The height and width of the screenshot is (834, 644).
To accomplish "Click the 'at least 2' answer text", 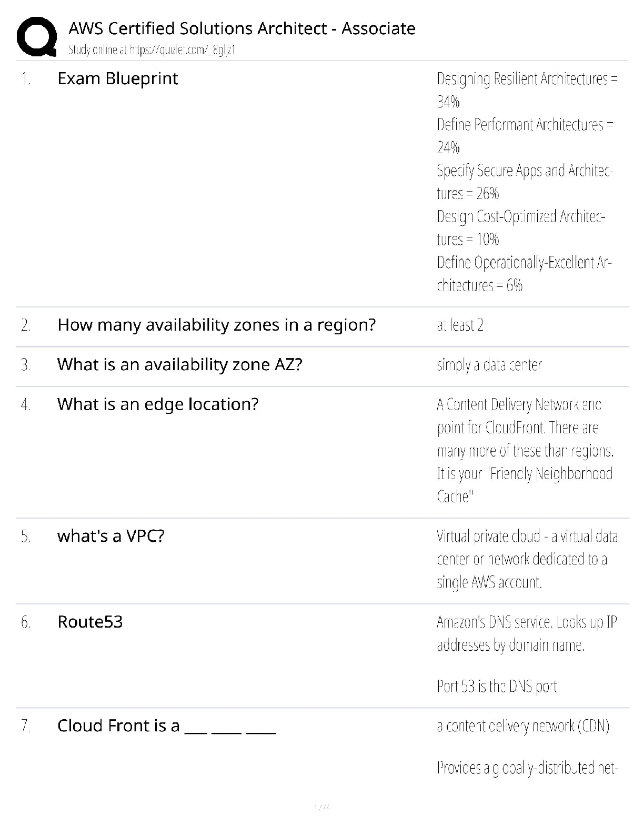I will 460,325.
